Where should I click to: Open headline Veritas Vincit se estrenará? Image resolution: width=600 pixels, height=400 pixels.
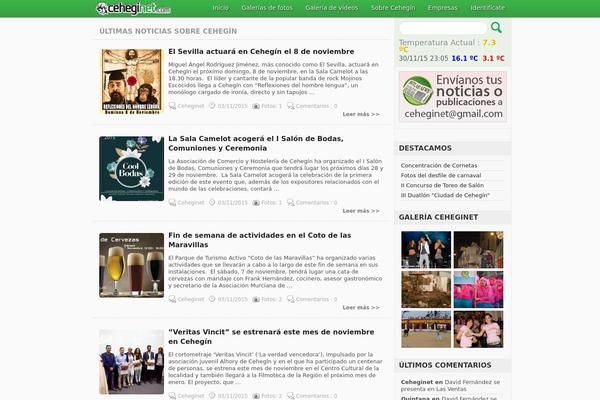point(271,336)
